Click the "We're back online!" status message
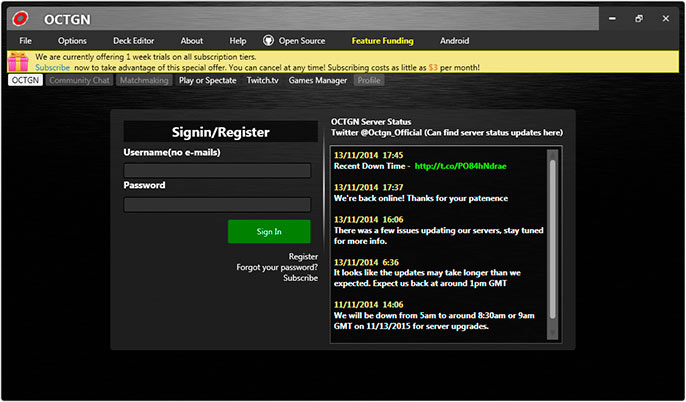 [421, 198]
